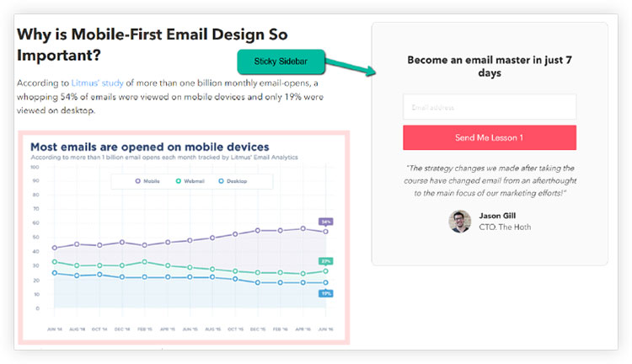Toggle the Webmail legend marker
The height and width of the screenshot is (364, 632).
(x=178, y=181)
